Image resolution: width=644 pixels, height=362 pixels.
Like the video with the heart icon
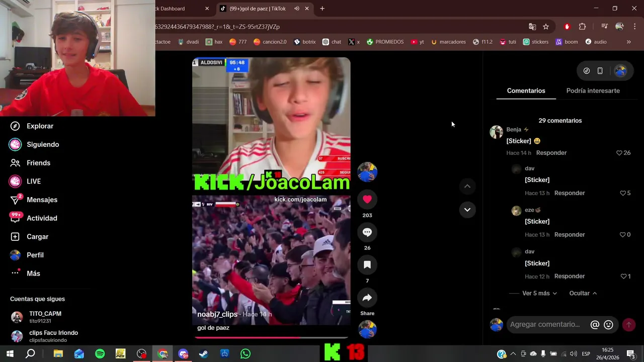pyautogui.click(x=367, y=199)
